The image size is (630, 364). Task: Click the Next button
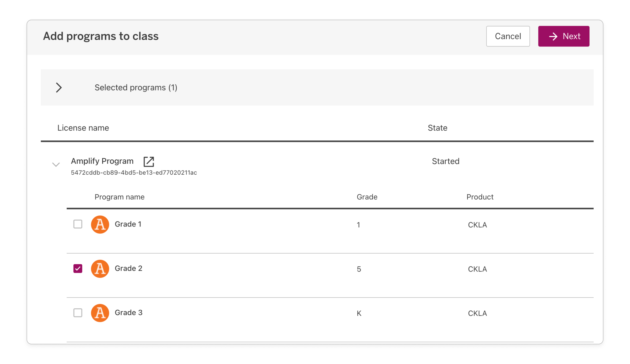[564, 36]
